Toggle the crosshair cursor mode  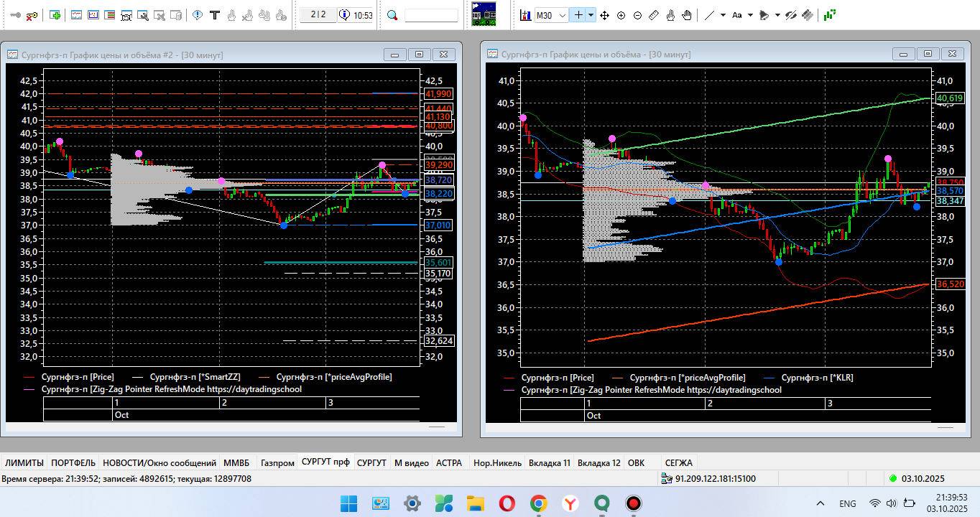(x=578, y=15)
